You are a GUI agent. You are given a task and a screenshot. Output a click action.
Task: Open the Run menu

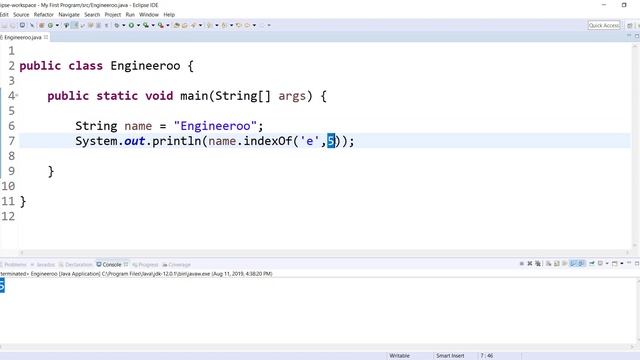(130, 15)
